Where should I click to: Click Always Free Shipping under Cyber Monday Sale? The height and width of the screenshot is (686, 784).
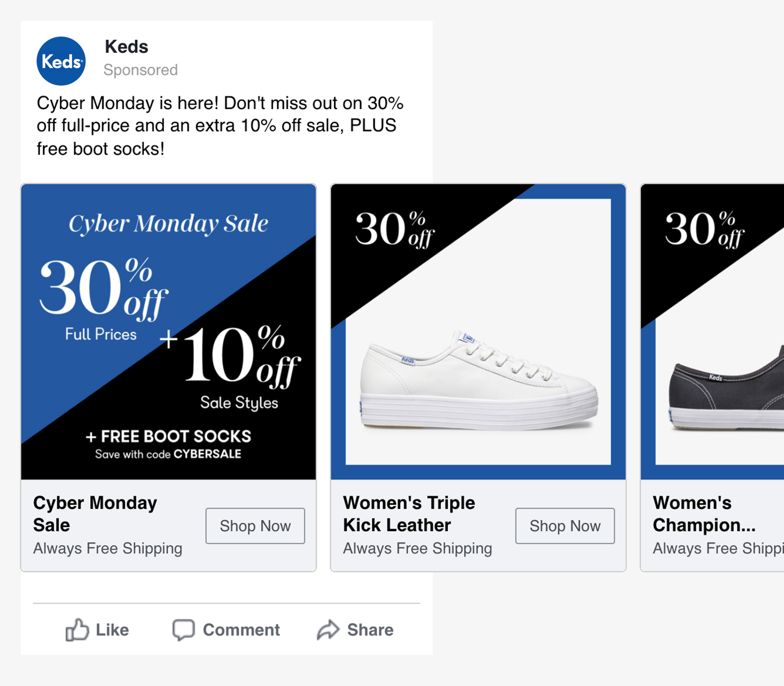(x=107, y=548)
